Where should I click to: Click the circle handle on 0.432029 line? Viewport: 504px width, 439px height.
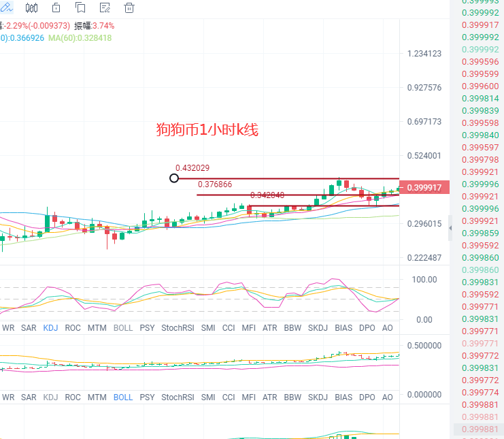coord(174,178)
